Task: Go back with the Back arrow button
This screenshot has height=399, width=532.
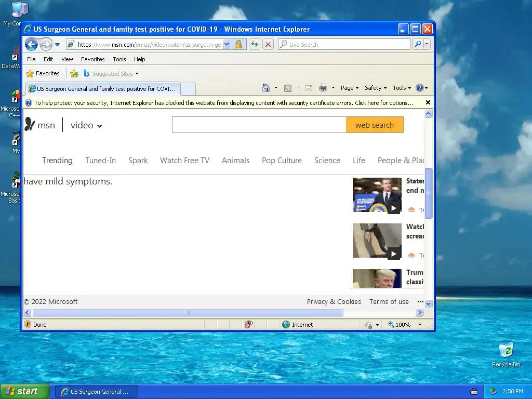Action: (x=31, y=44)
